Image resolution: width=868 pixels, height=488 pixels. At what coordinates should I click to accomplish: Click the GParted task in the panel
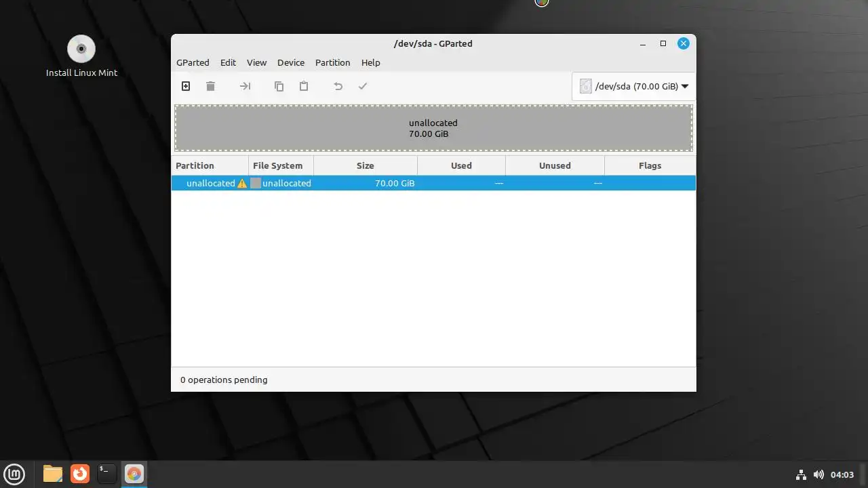(134, 474)
